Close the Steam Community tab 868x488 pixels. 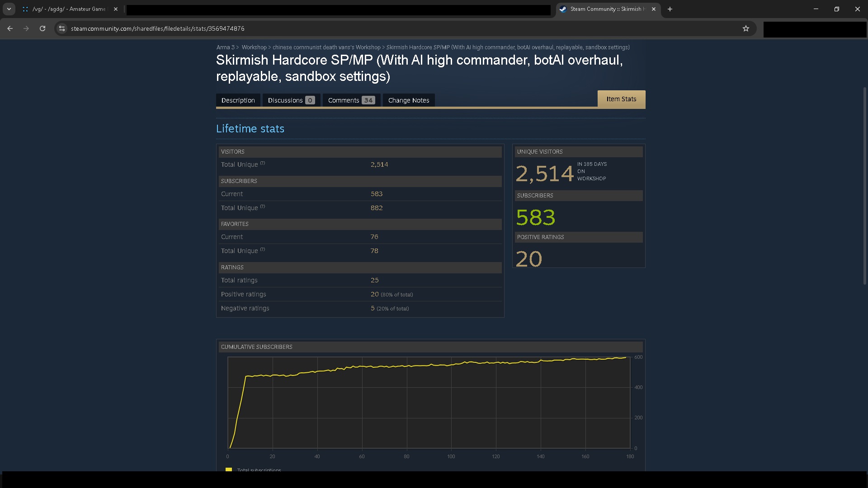tap(654, 9)
